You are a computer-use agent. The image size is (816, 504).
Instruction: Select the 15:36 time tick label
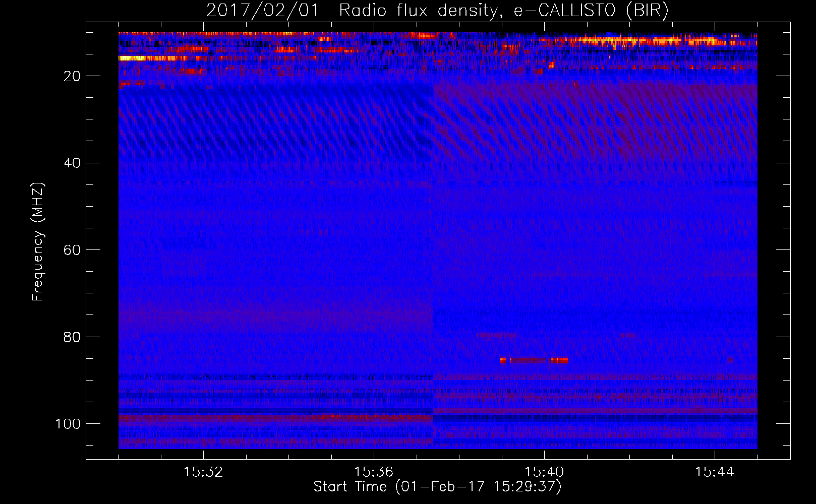click(x=374, y=472)
